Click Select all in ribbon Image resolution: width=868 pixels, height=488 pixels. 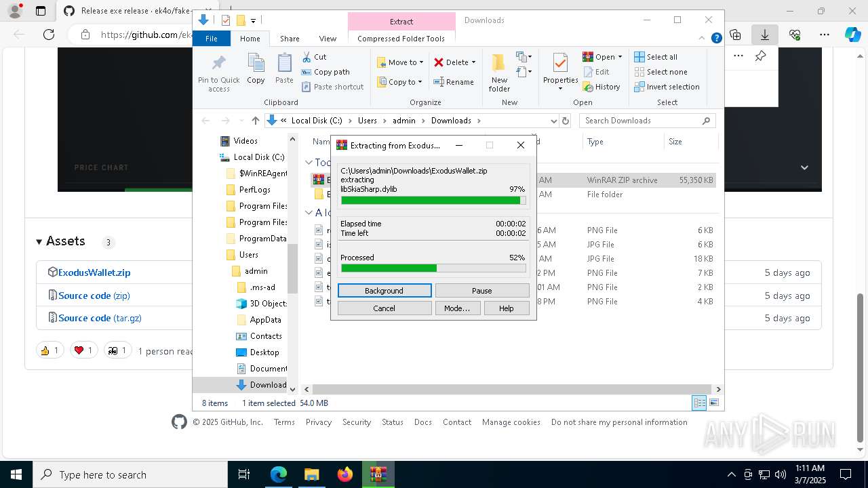pos(656,57)
